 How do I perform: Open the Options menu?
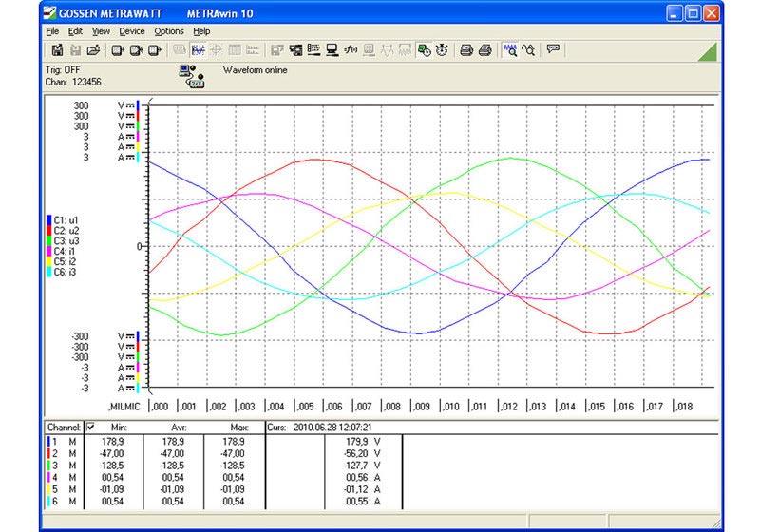click(x=169, y=31)
